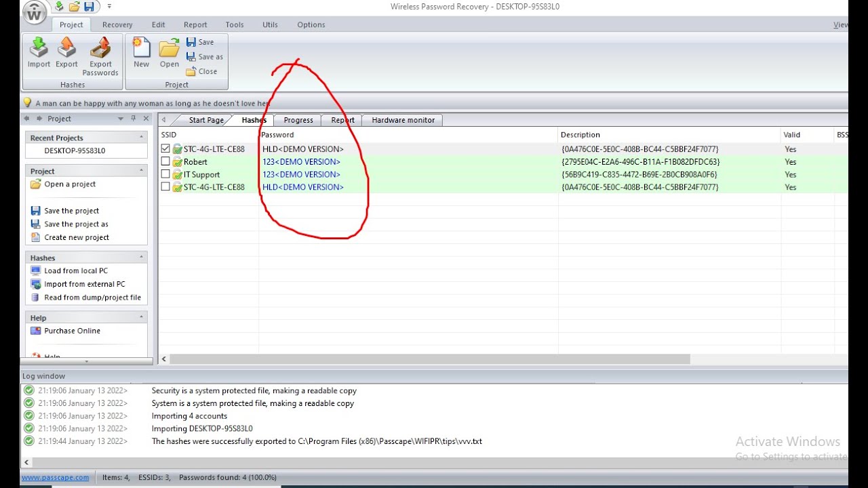
Task: Switch to the Start Page tab
Action: (x=206, y=120)
